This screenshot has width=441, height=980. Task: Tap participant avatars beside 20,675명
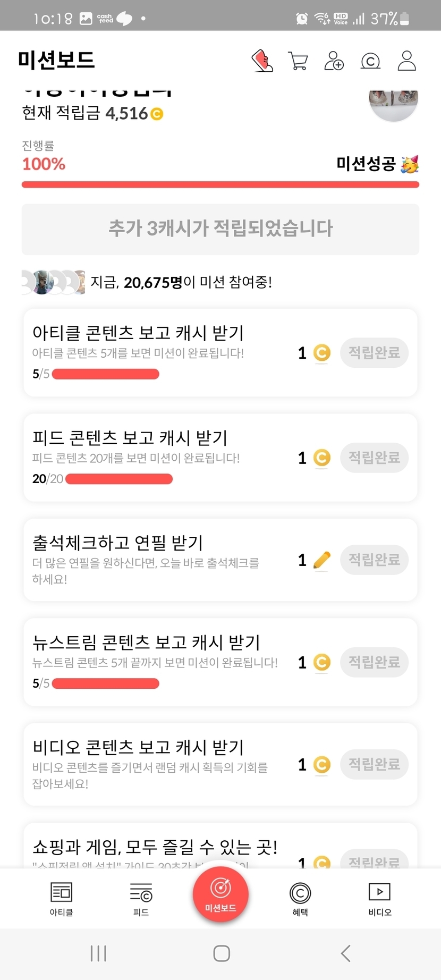click(53, 282)
